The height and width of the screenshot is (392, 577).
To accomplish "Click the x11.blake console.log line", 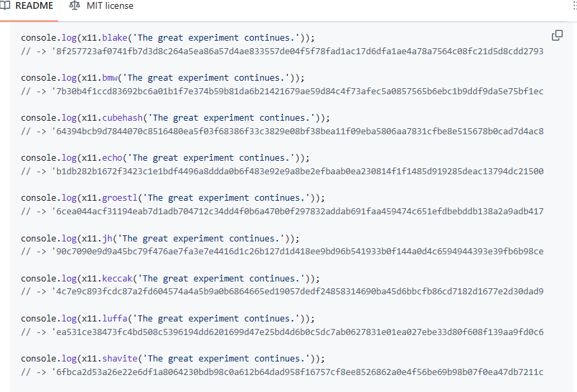I will [x=168, y=37].
